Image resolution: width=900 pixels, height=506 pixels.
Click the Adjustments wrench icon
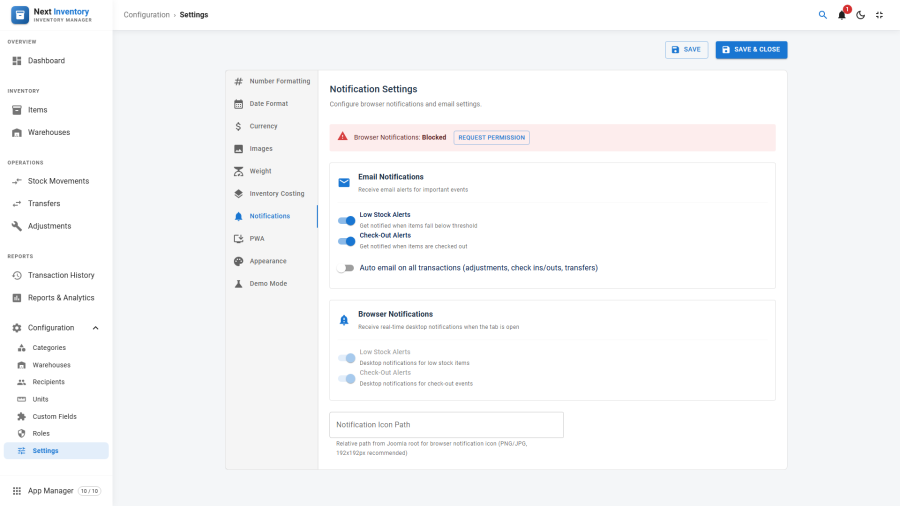click(x=17, y=226)
